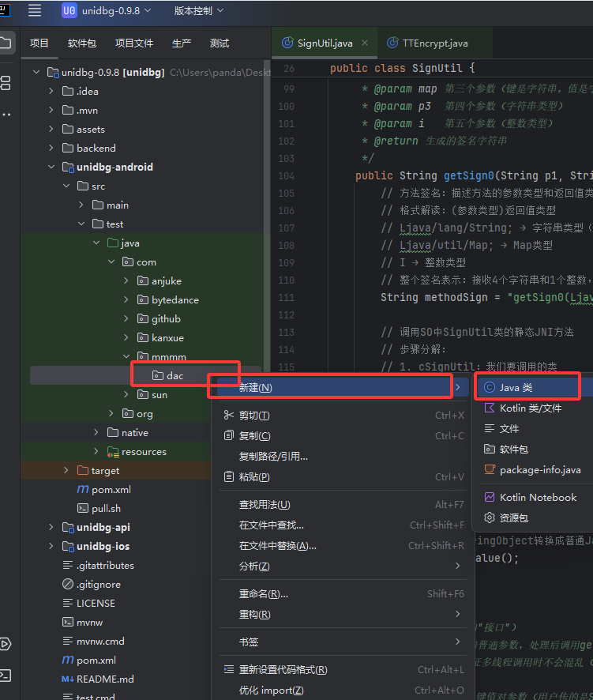Click the unidbg-ios module icon

pyautogui.click(x=68, y=547)
